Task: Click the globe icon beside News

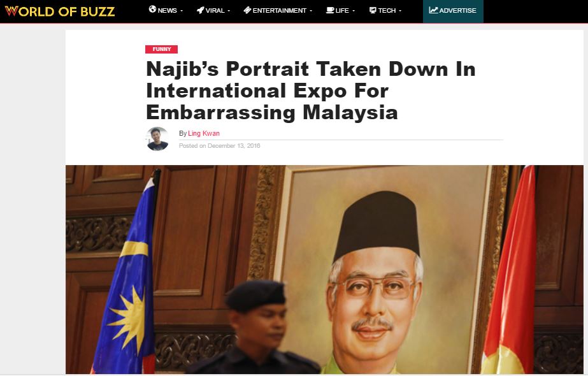Action: point(152,10)
